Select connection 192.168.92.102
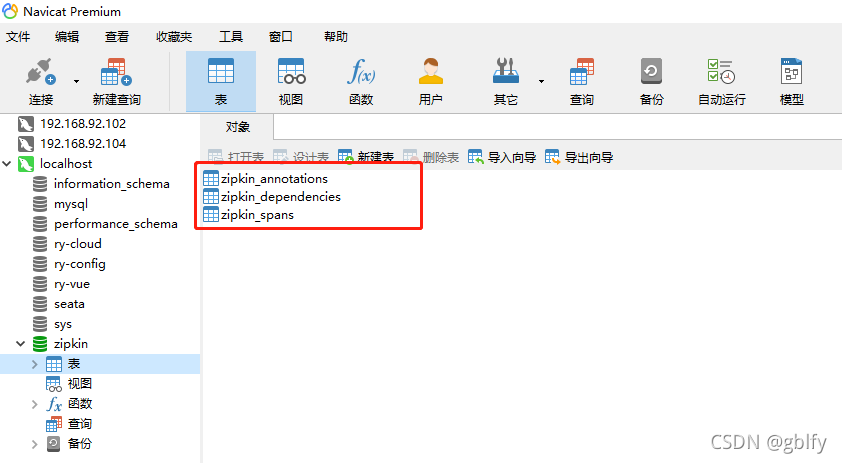 coord(72,124)
